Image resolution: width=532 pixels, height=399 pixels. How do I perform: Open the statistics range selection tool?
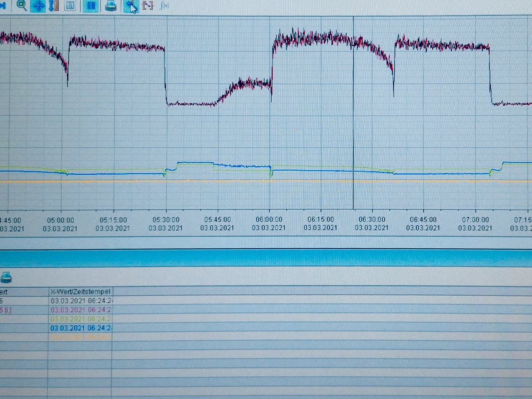(x=148, y=6)
